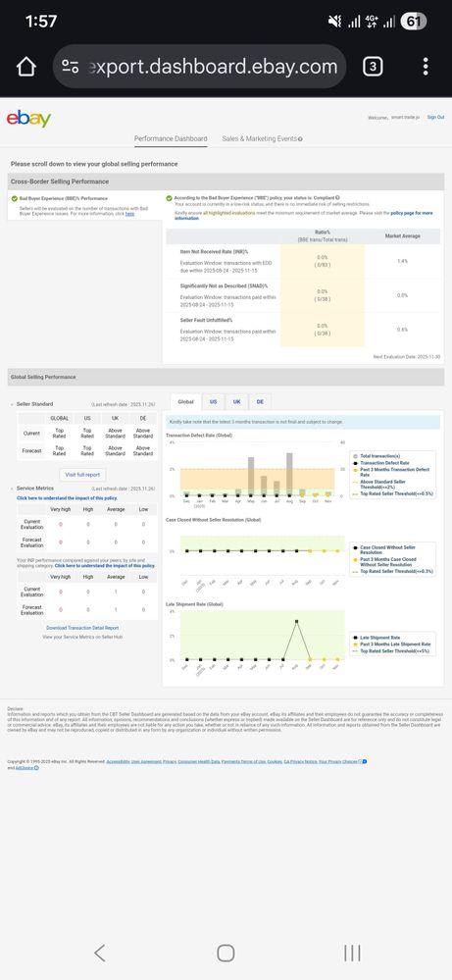The width and height of the screenshot is (452, 980).
Task: Click the Item Not Received Rate (INR)% row title
Action: coord(214,251)
